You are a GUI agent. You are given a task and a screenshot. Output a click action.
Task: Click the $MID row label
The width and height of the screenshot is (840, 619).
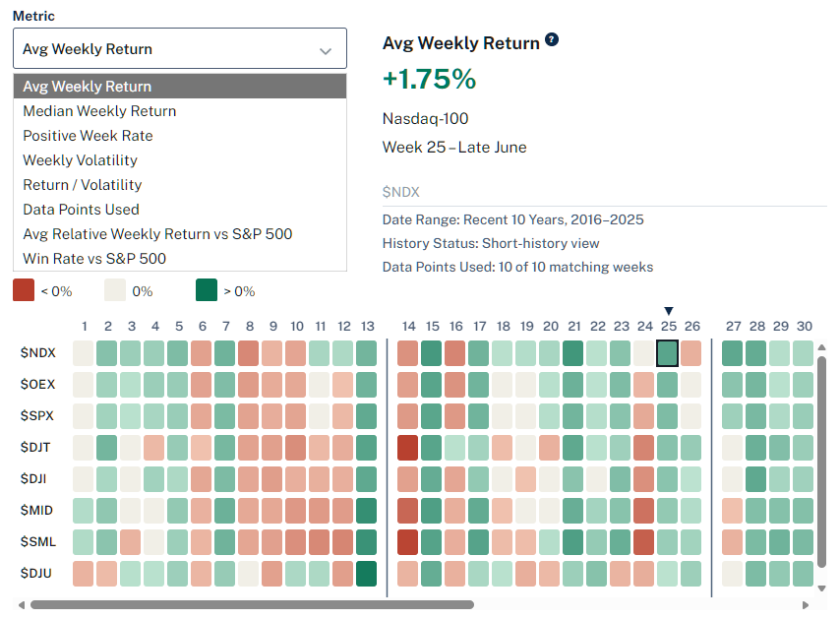[36, 510]
